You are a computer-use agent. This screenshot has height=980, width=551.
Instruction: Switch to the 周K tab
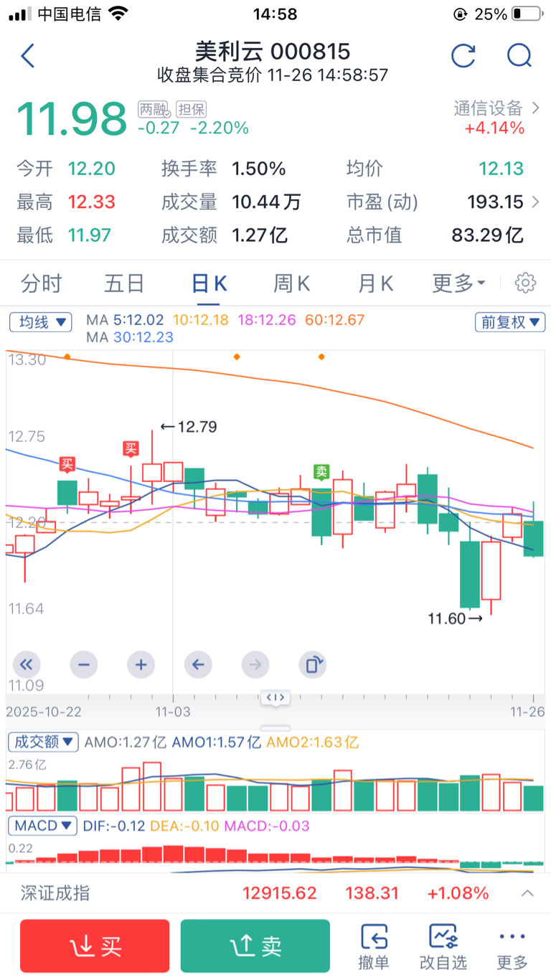291,284
